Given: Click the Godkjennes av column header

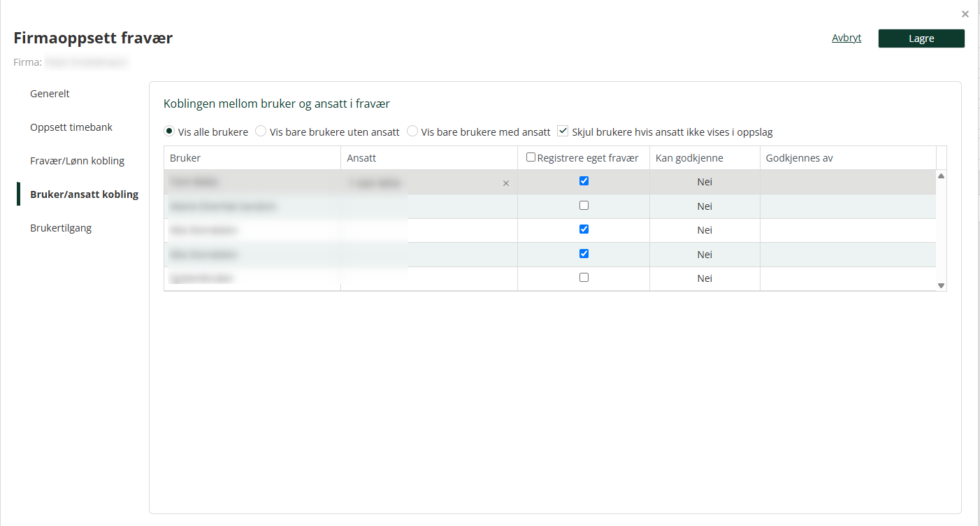Looking at the screenshot, I should tap(848, 158).
